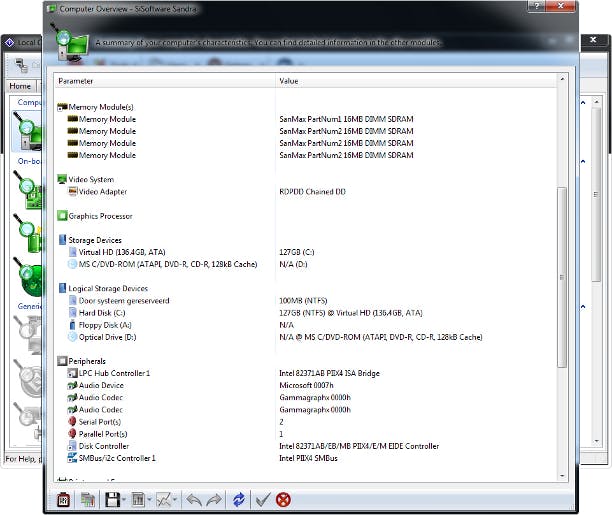
Task: Sort by the Parameter column header
Action: point(165,81)
